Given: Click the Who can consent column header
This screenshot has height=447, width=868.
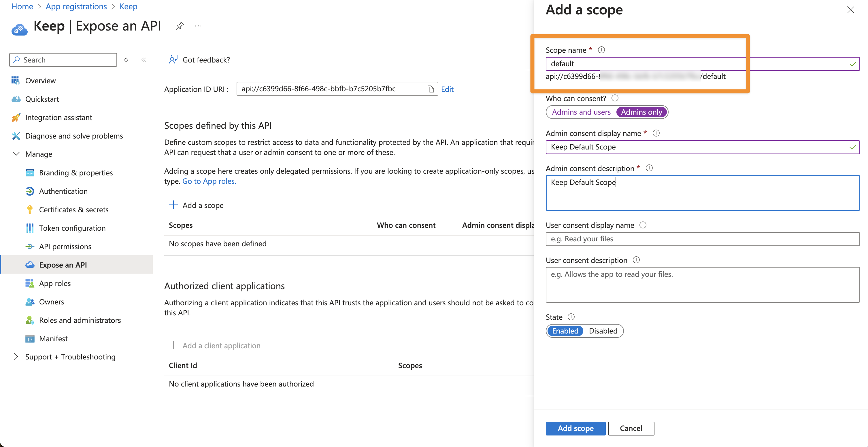Looking at the screenshot, I should click(x=406, y=225).
